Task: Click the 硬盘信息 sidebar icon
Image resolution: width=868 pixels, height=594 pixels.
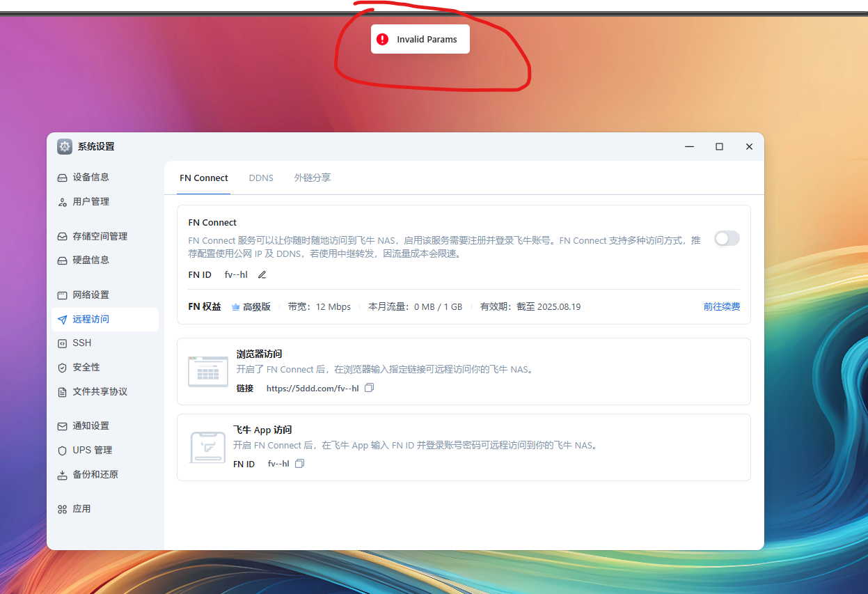Action: 62,260
